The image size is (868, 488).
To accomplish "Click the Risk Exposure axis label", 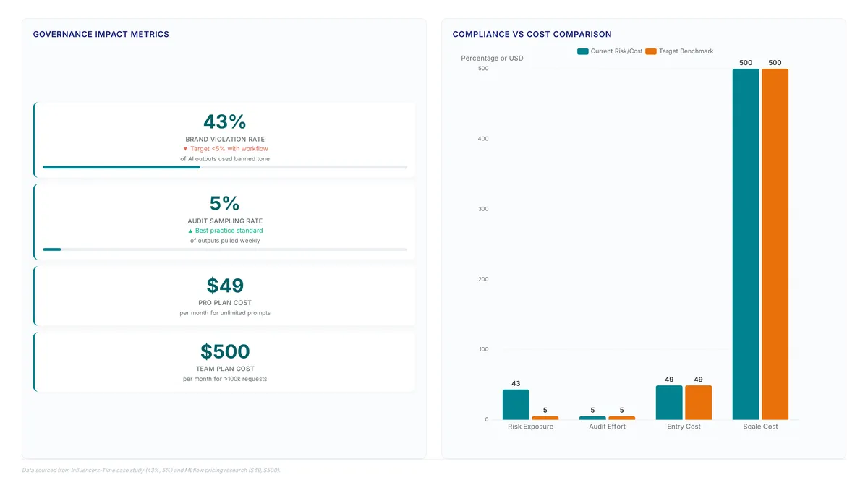I will pos(530,427).
